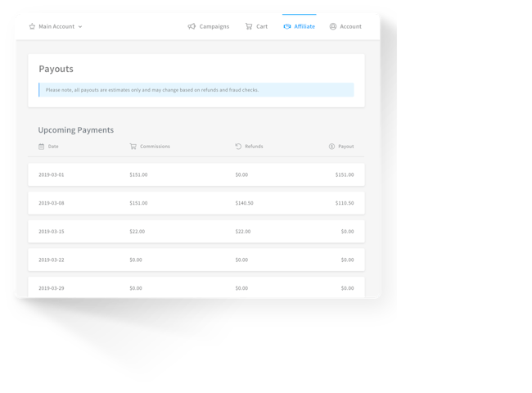Click the payout estimates notice banner
532x393 pixels.
coord(196,90)
